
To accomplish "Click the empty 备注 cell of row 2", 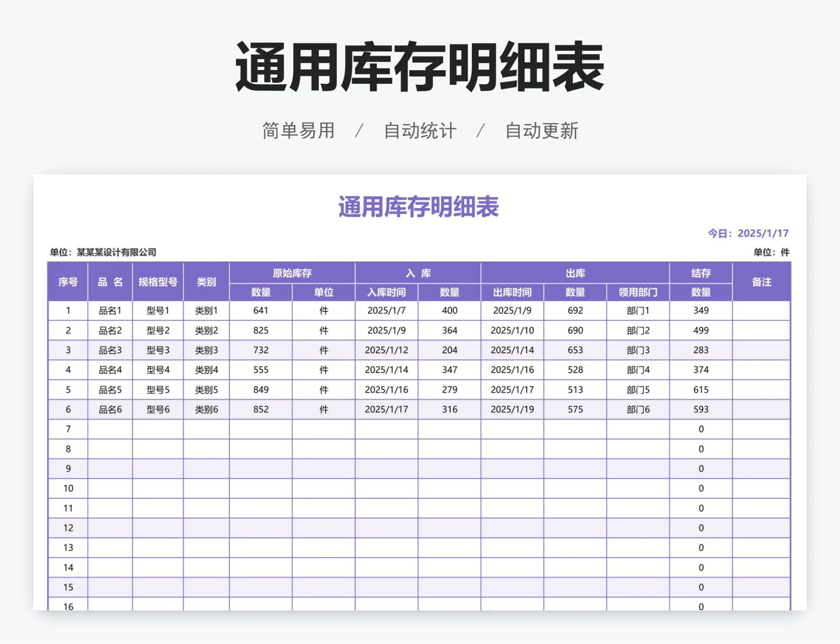I will point(761,331).
